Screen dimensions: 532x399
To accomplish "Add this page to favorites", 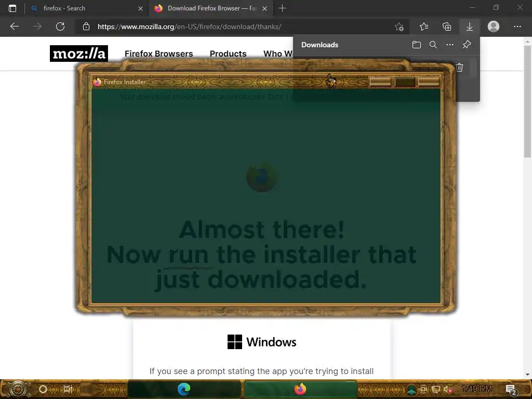I will (400, 26).
